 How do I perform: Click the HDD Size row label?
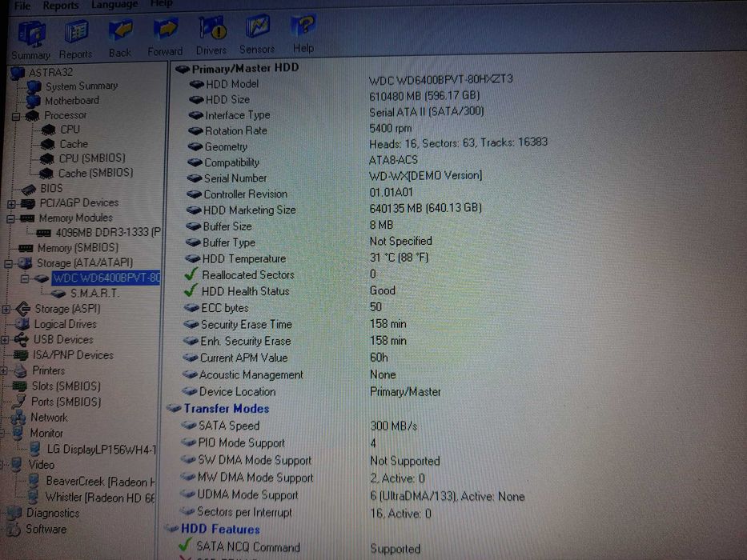pyautogui.click(x=227, y=100)
